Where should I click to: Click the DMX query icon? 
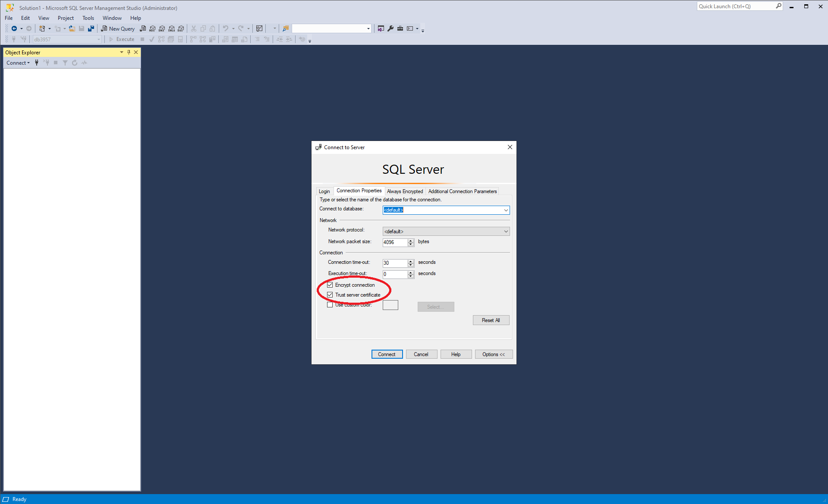coord(162,28)
